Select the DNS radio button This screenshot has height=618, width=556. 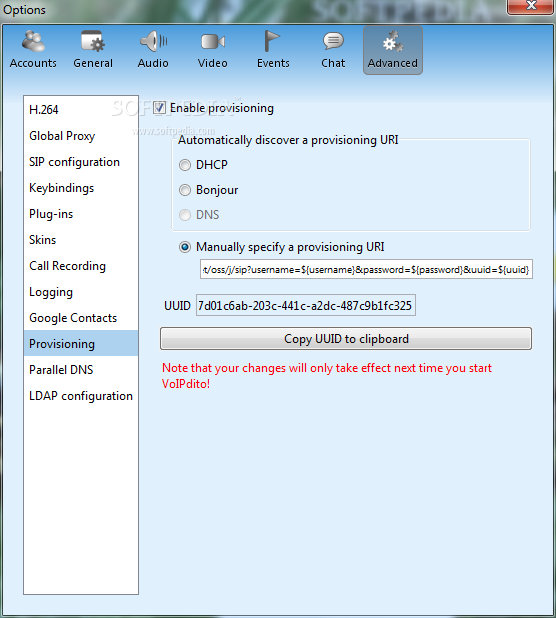[185, 215]
